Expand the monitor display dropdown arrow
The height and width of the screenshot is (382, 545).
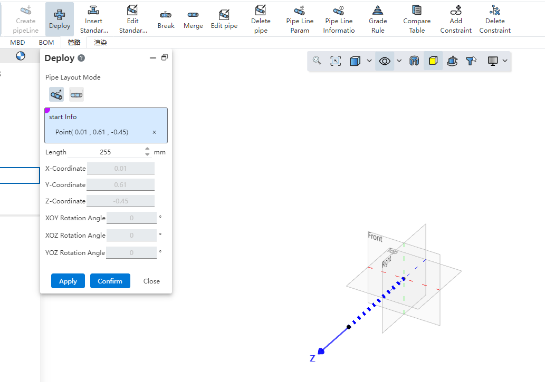[505, 61]
